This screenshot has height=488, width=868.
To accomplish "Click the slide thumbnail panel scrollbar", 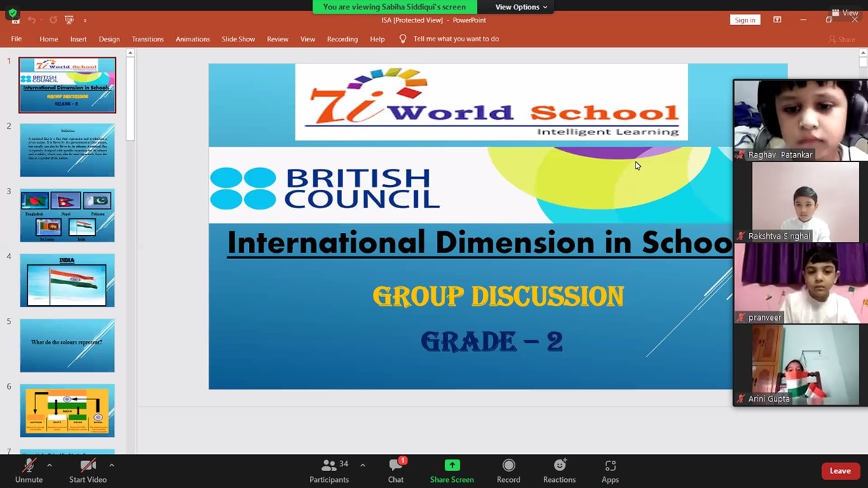I will 130,98.
